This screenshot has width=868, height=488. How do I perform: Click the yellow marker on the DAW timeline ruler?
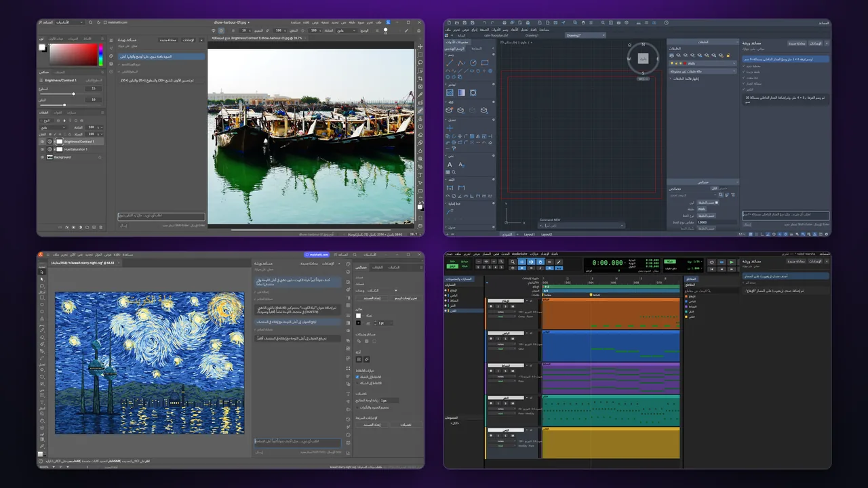(591, 295)
